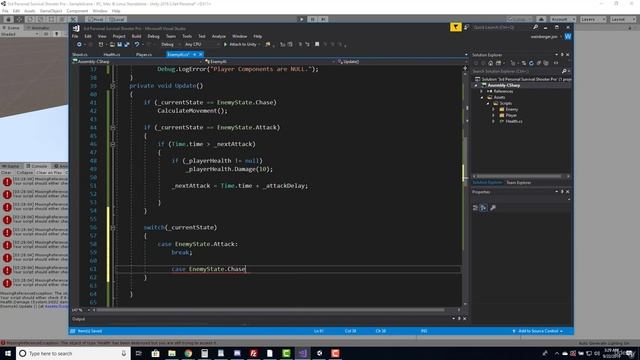Image resolution: width=640 pixels, height=360 pixels.
Task: Click the Quick Launch search magnifier icon
Action: 536,27
